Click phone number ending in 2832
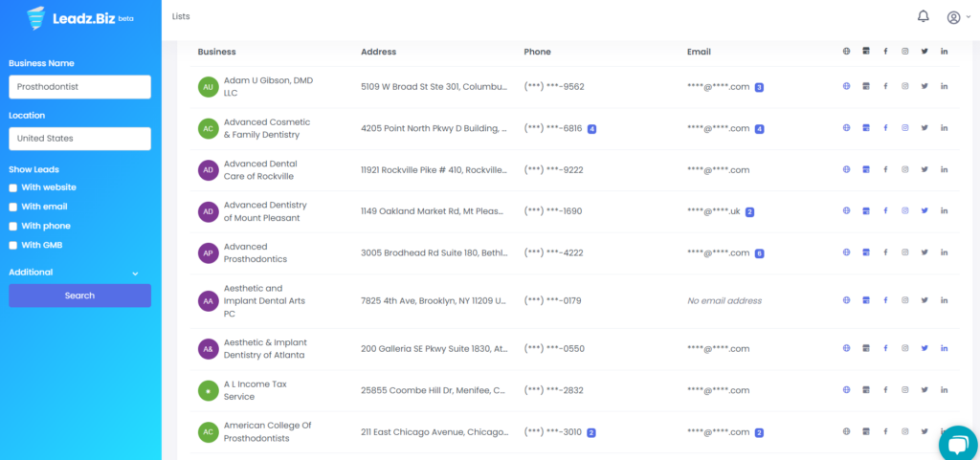Viewport: 980px width, 460px height. pyautogui.click(x=554, y=390)
